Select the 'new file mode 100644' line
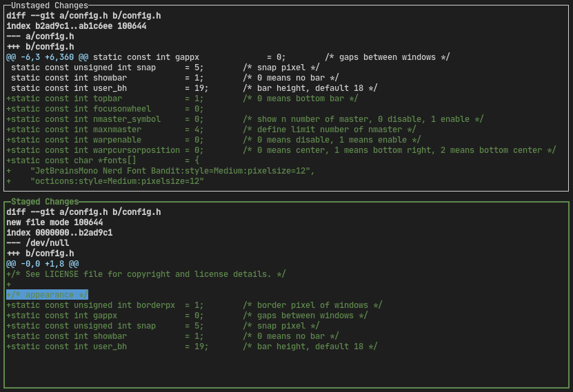This screenshot has width=573, height=392. click(54, 223)
